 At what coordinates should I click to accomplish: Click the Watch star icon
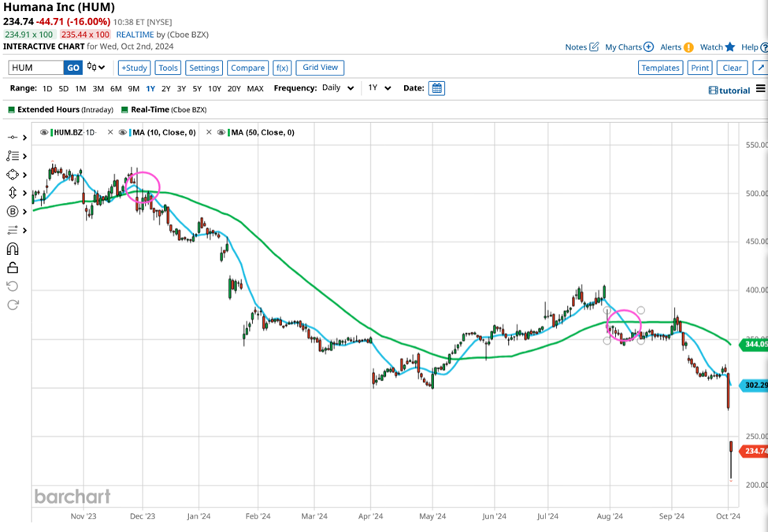[x=730, y=47]
